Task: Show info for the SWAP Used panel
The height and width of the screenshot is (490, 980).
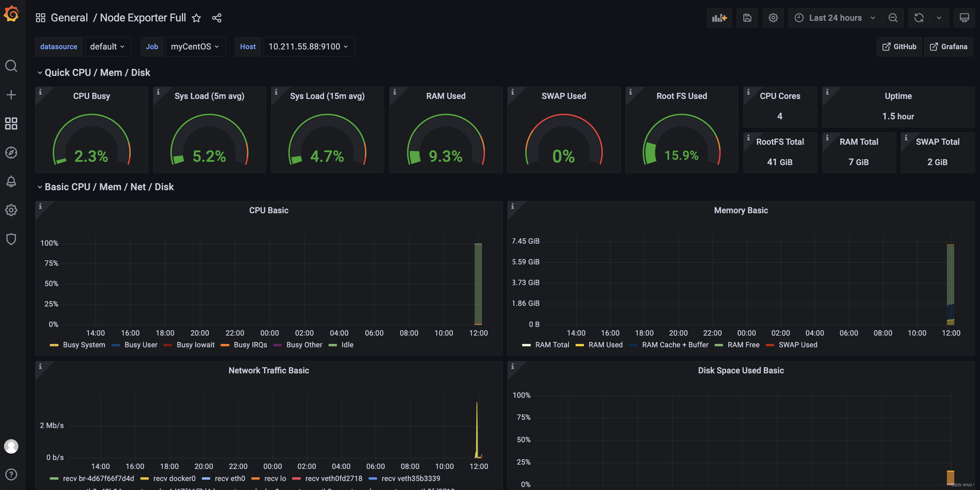Action: (x=512, y=92)
